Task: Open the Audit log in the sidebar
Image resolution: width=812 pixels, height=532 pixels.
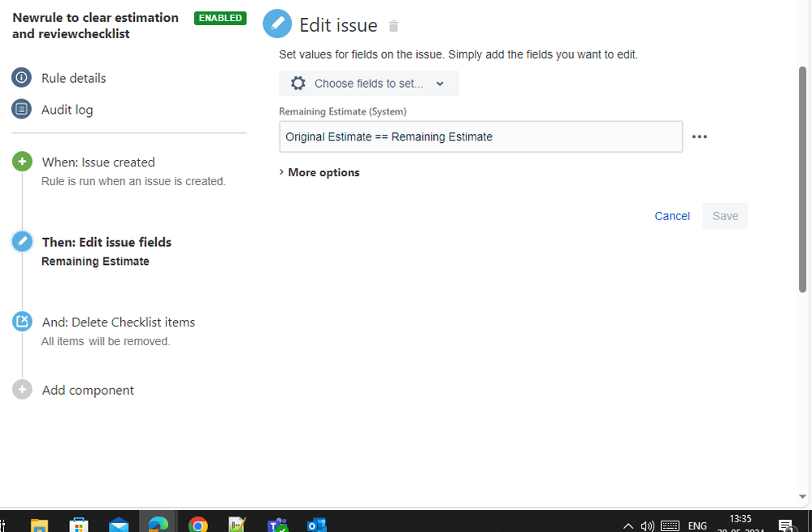Action: tap(67, 110)
